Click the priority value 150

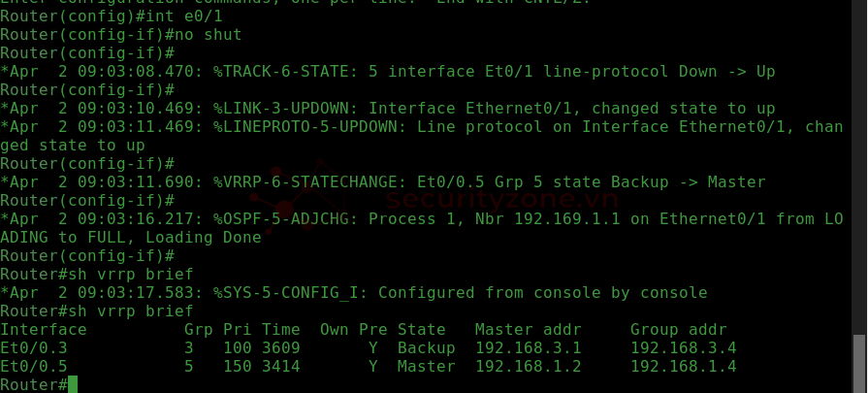238,367
